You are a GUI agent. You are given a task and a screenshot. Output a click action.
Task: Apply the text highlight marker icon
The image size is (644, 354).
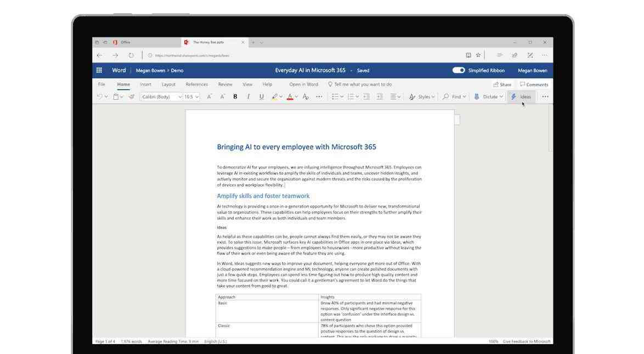(274, 97)
